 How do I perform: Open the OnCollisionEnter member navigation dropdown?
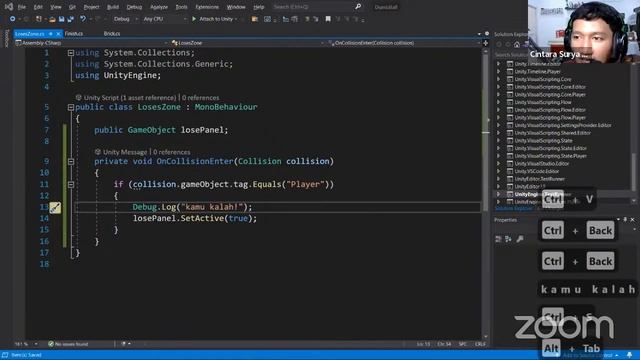404,43
